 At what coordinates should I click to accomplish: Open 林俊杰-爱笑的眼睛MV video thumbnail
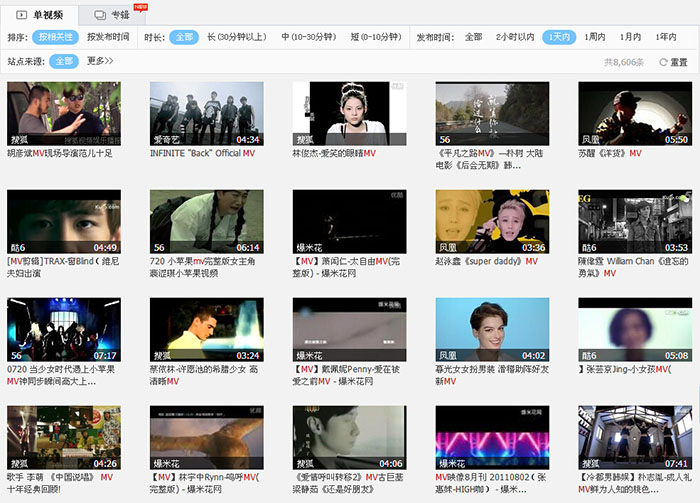point(349,114)
